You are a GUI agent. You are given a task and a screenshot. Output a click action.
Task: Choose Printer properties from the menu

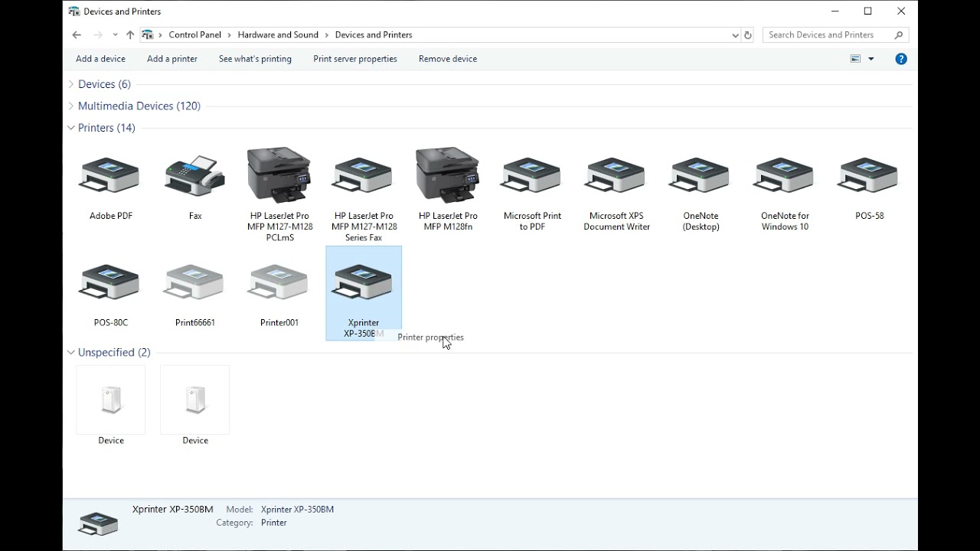coord(430,337)
